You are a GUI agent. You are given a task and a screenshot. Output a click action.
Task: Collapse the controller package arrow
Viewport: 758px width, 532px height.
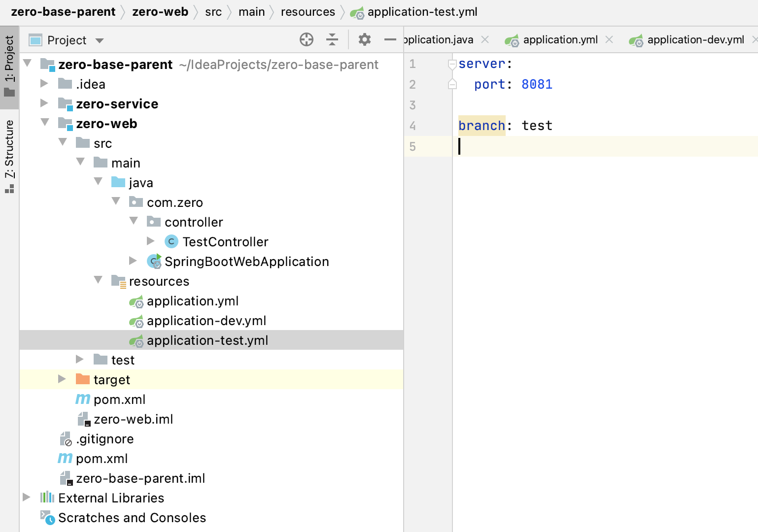[134, 221]
